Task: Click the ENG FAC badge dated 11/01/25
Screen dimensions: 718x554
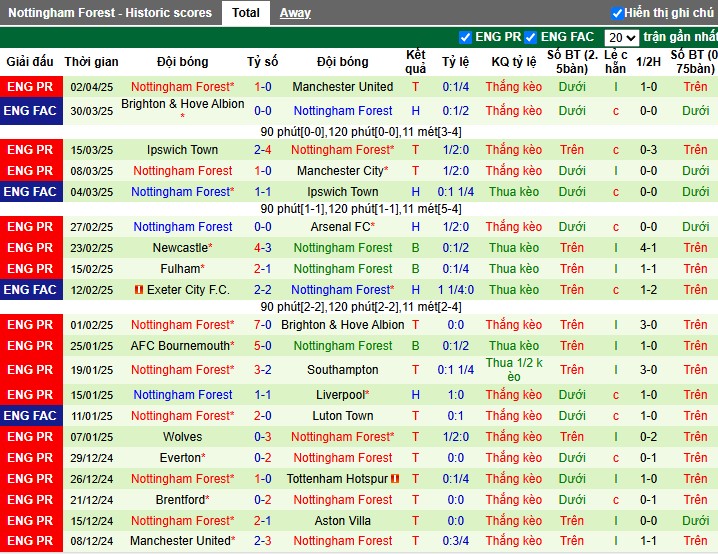Action: (31, 416)
